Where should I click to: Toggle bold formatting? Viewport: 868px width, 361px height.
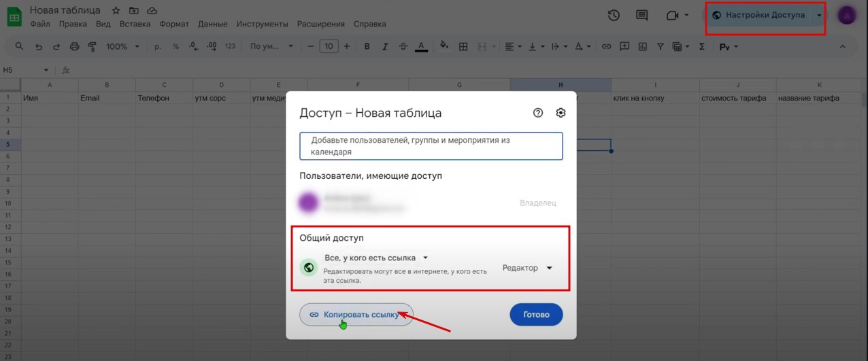367,46
